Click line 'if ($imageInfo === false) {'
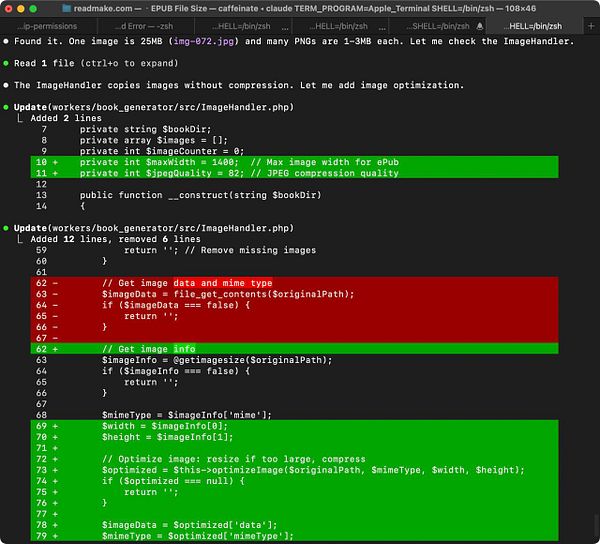The width and height of the screenshot is (600, 544). (x=176, y=371)
